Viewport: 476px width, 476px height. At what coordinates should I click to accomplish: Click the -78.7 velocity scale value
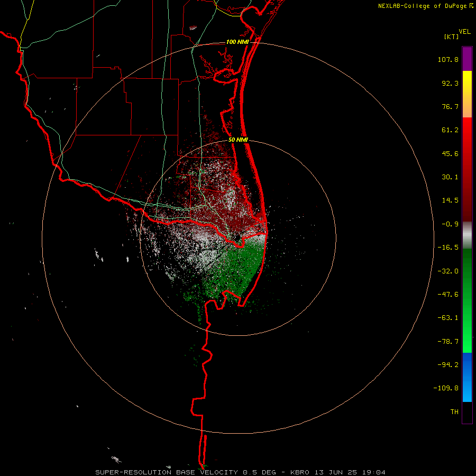point(448,342)
